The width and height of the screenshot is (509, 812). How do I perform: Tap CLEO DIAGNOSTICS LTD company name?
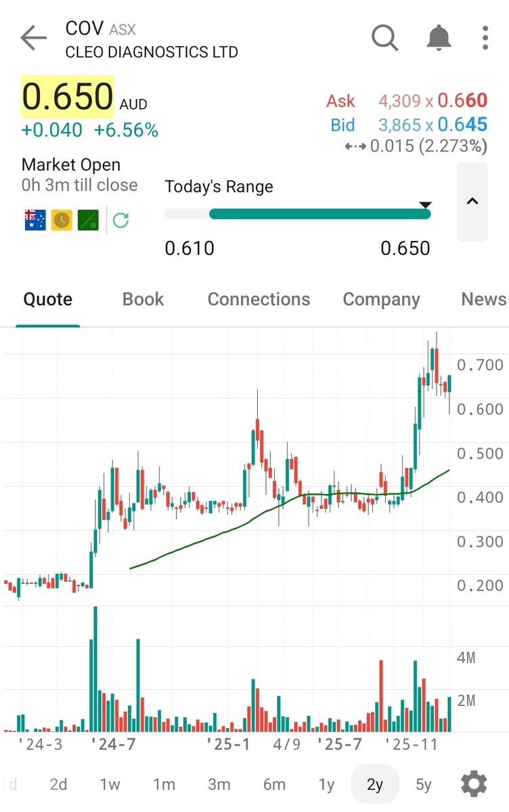152,52
